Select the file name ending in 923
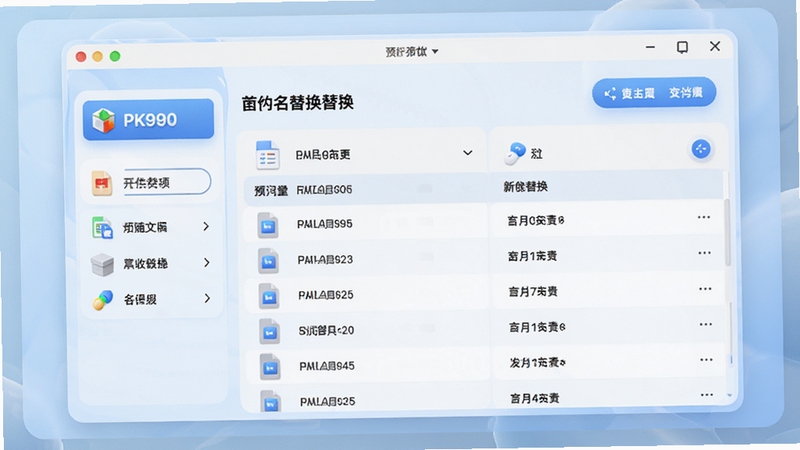Screen dimensions: 800x450 pos(325,260)
